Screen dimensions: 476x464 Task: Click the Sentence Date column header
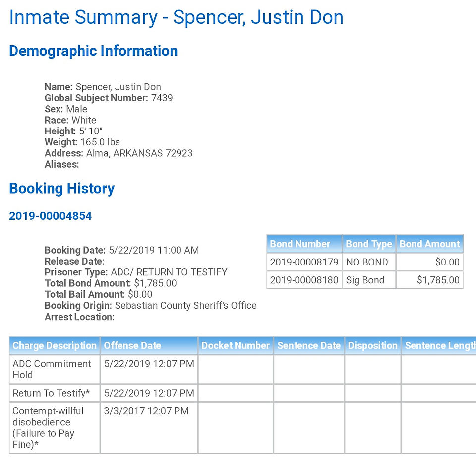(x=309, y=346)
